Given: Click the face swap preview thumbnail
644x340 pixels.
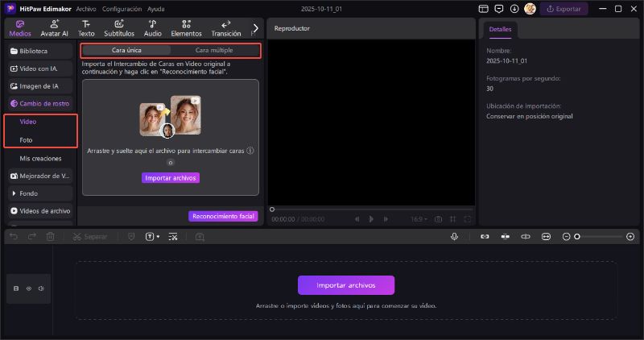Looking at the screenshot, I should (x=170, y=115).
